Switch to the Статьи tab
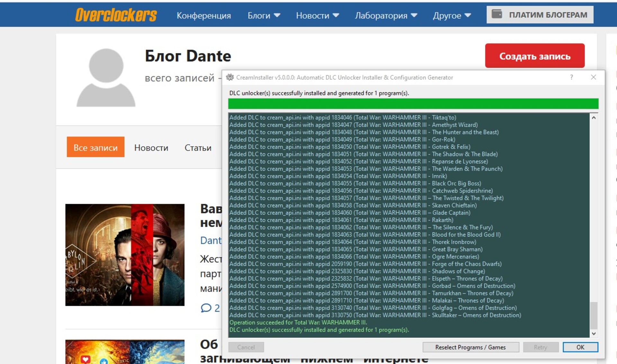Viewport: 617px width, 364px height. click(198, 148)
